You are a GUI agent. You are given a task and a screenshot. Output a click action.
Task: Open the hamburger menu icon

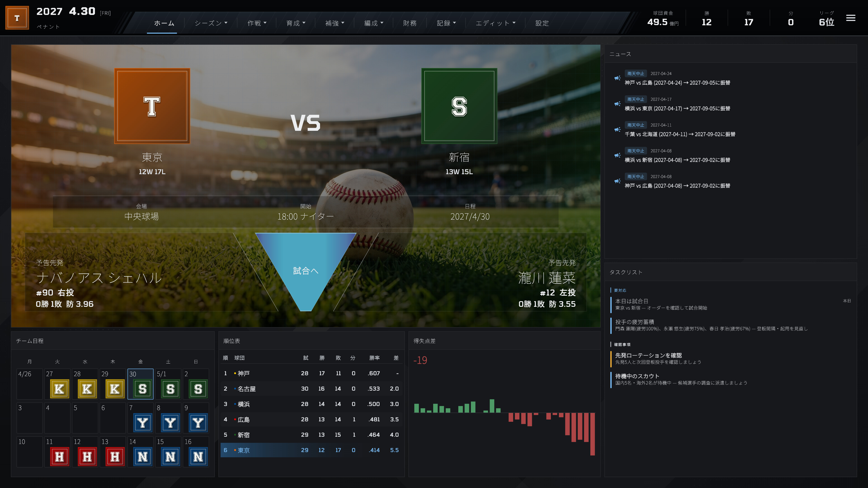click(850, 18)
